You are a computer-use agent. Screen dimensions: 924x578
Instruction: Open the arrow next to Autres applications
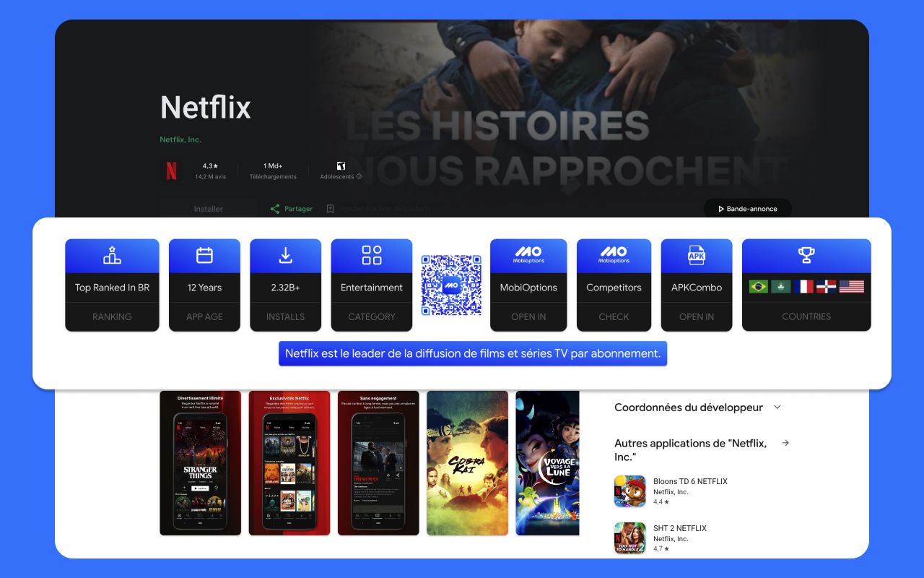pos(785,443)
